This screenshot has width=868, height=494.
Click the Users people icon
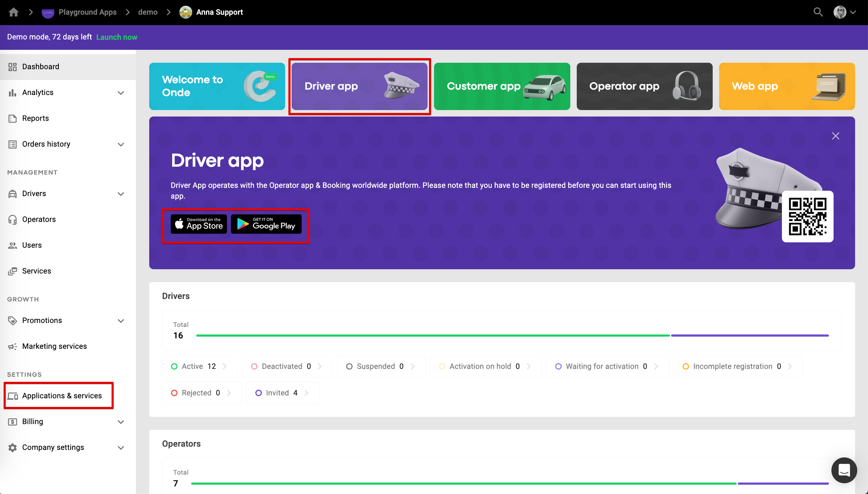[x=13, y=245]
